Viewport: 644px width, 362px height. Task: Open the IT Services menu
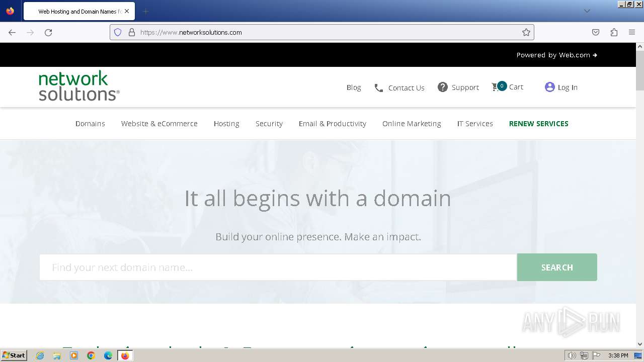475,124
